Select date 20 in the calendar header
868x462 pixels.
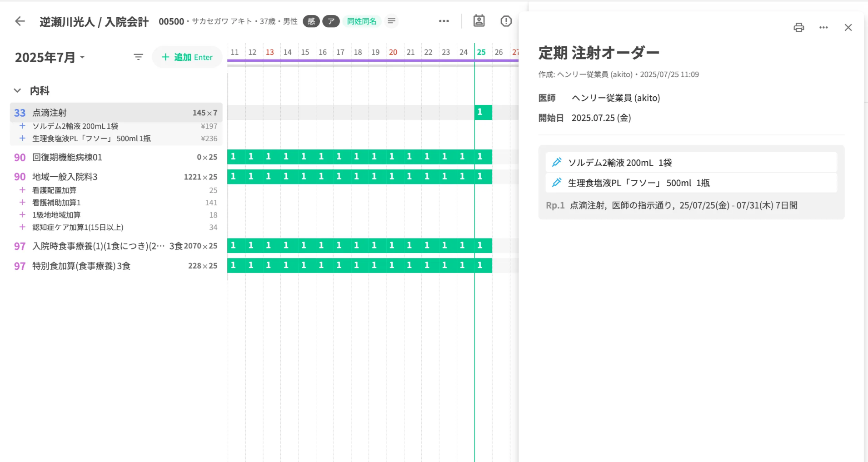point(393,52)
